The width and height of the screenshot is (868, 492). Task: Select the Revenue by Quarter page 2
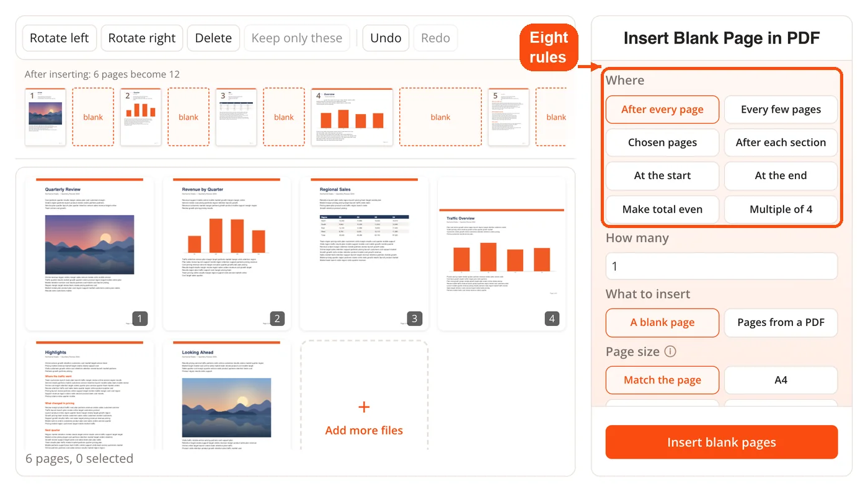click(226, 253)
